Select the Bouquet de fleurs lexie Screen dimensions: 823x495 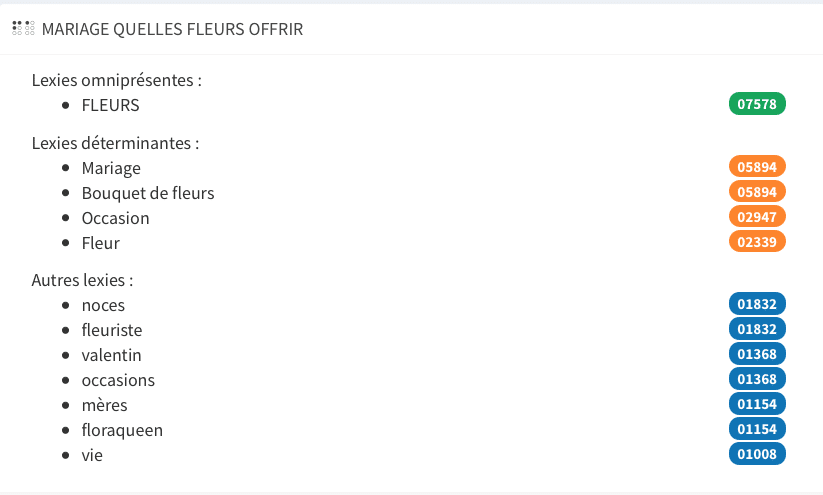coord(148,193)
